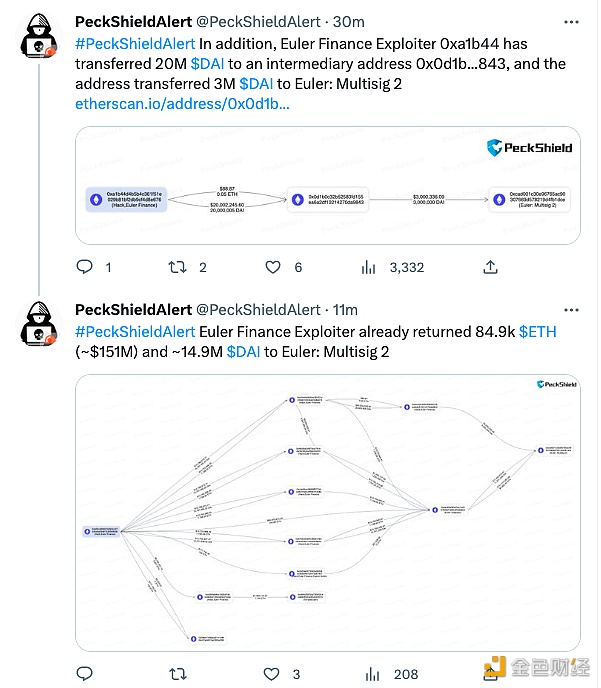Open the etherscan.io address link

pos(182,103)
